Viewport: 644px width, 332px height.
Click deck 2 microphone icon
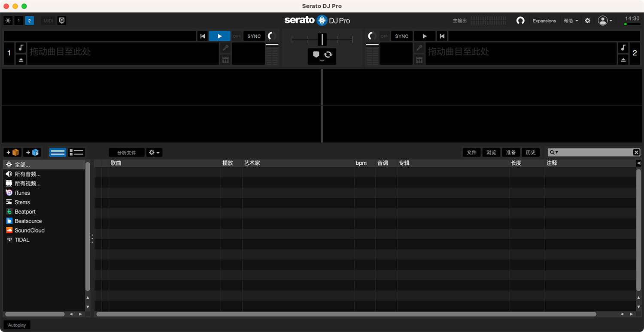(419, 48)
